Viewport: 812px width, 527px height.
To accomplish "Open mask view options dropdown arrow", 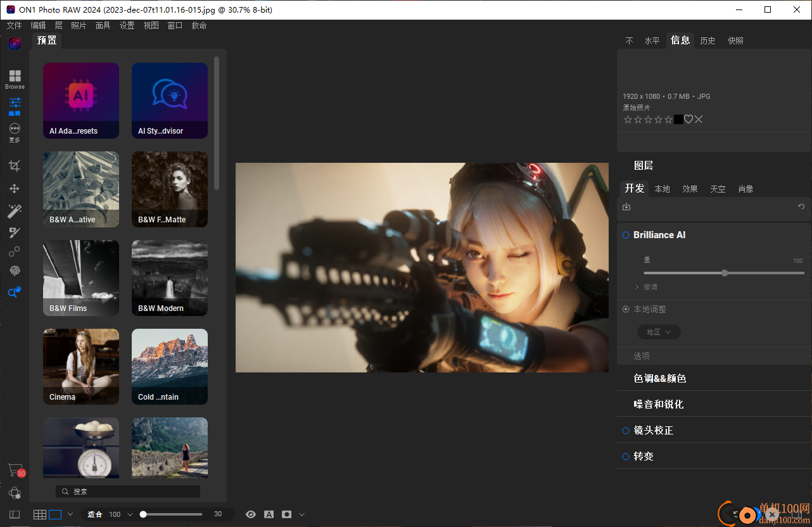I will pos(301,514).
